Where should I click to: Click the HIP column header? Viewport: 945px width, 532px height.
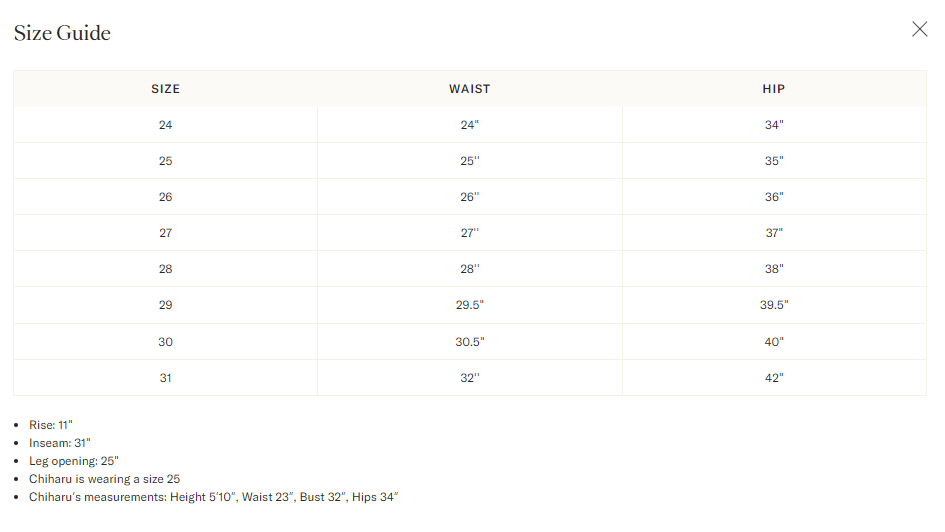774,89
